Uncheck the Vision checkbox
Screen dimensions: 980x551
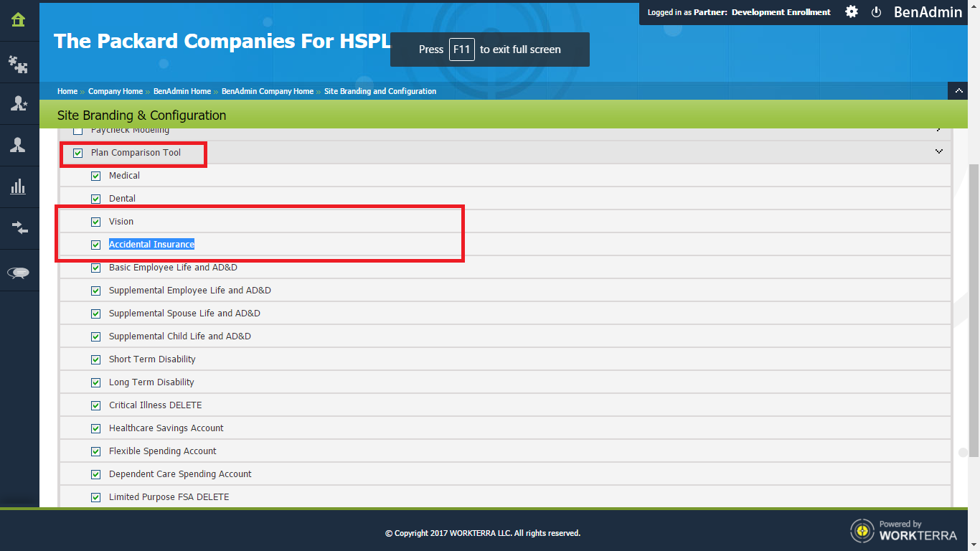[x=96, y=222]
